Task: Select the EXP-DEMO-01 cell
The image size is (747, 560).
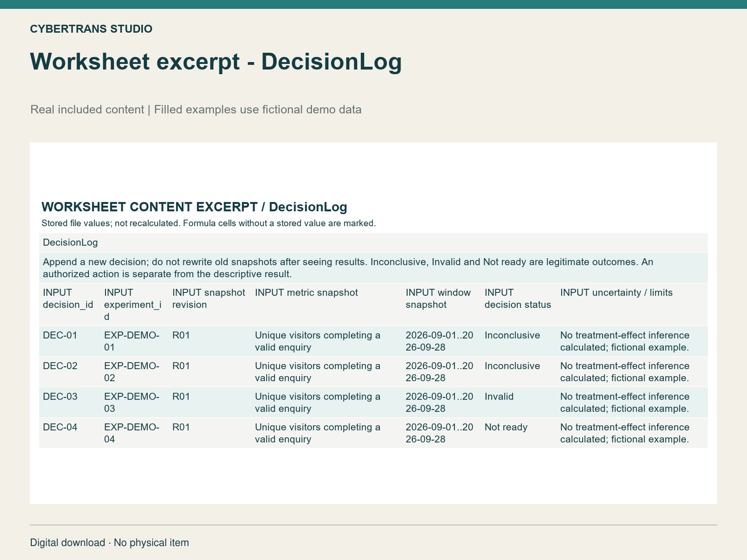Action: click(x=132, y=342)
